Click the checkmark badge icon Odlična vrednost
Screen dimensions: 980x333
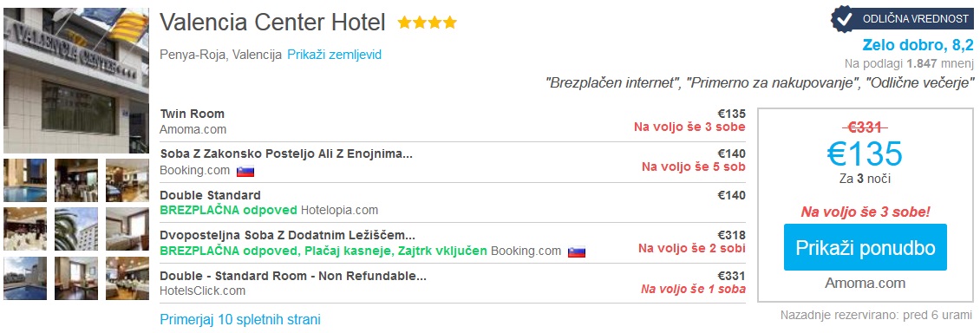(845, 19)
